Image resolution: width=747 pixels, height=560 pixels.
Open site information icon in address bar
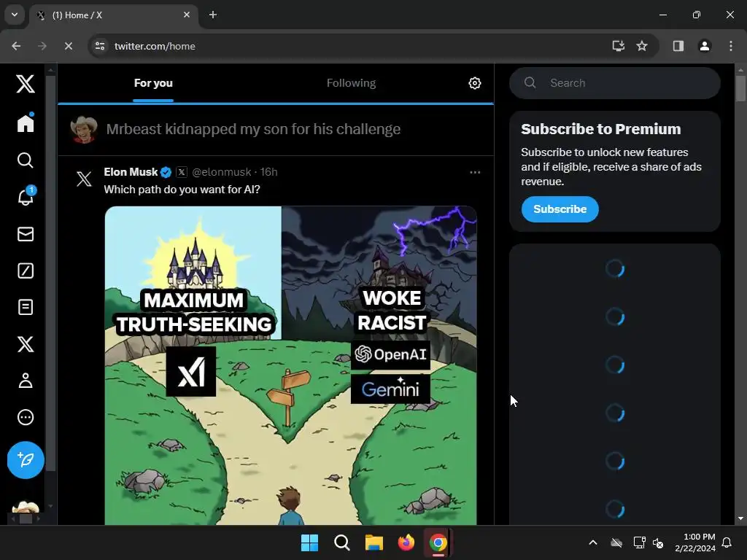100,46
